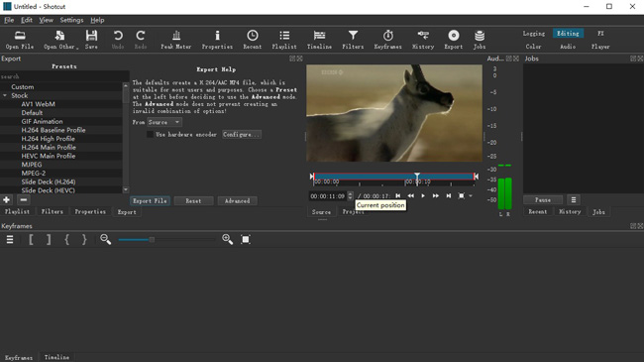Toggle the Timeline toolbar icon
Image resolution: width=644 pixels, height=362 pixels.
point(319,40)
